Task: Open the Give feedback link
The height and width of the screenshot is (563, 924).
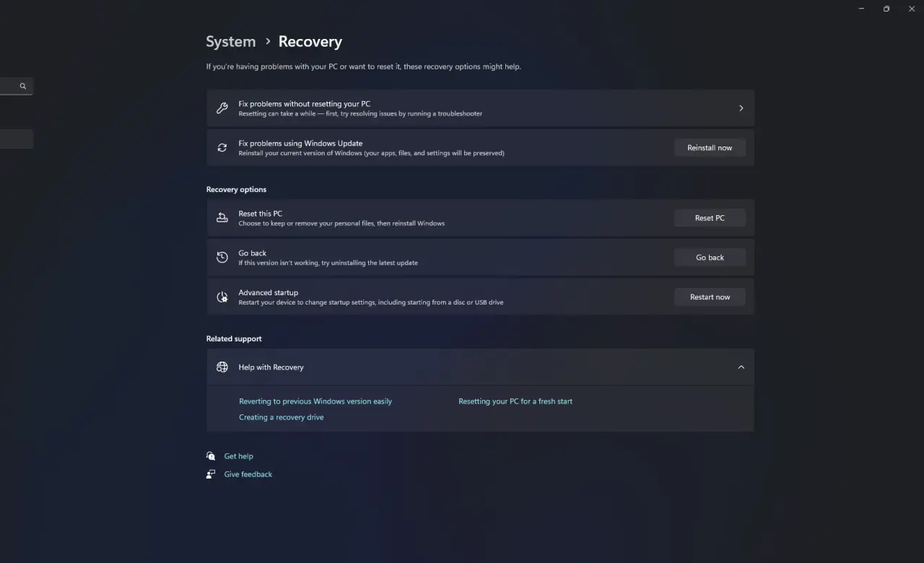Action: click(248, 474)
